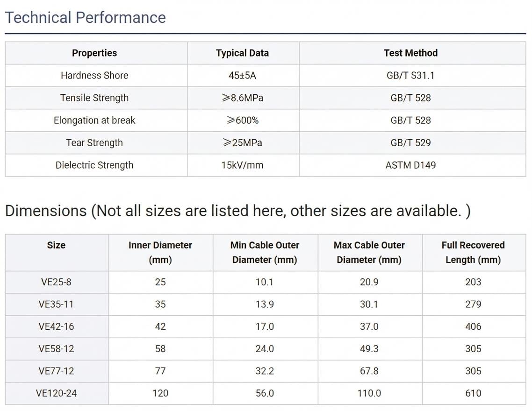The width and height of the screenshot is (532, 411).
Task: Click the 279 recovered length cell
Action: coord(473,304)
